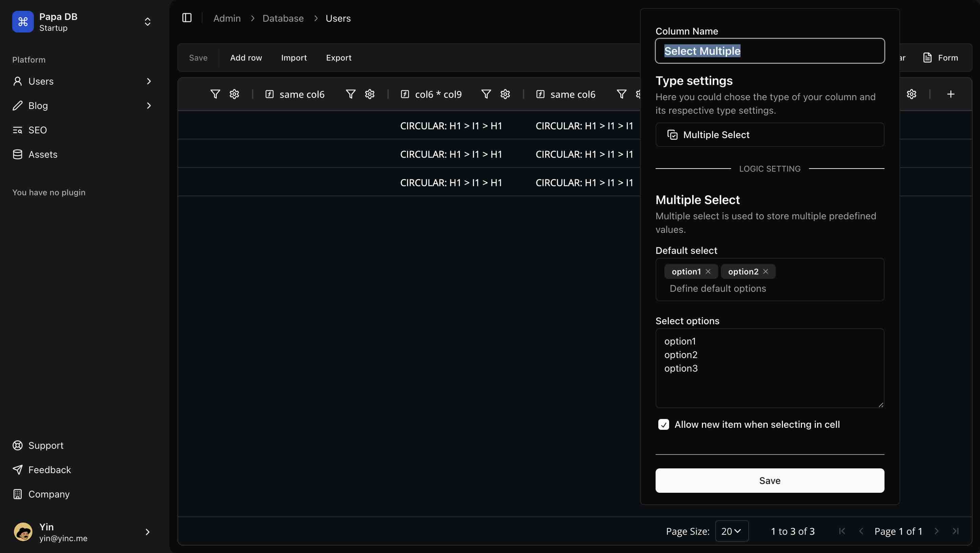Open the Multiple Select type dropdown
The width and height of the screenshot is (980, 553).
pos(770,135)
